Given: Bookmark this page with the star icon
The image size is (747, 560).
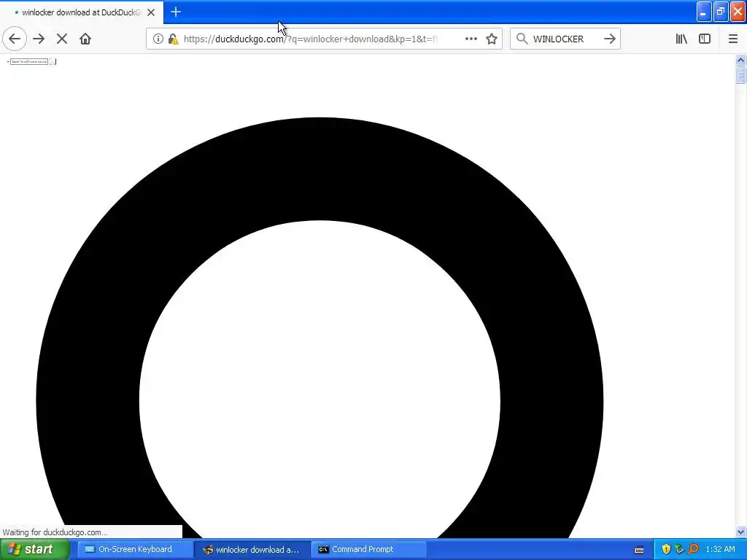Looking at the screenshot, I should coord(492,39).
